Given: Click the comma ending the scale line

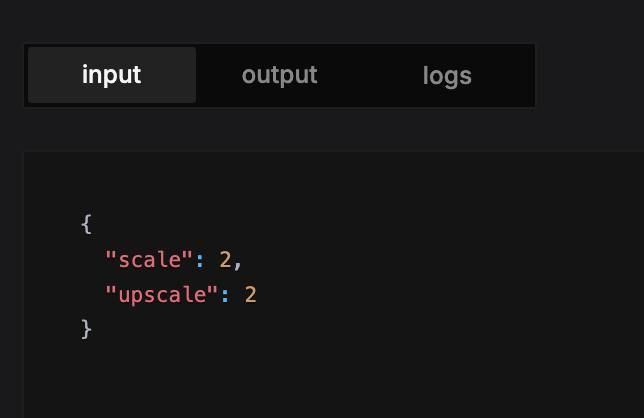Looking at the screenshot, I should [238, 263].
